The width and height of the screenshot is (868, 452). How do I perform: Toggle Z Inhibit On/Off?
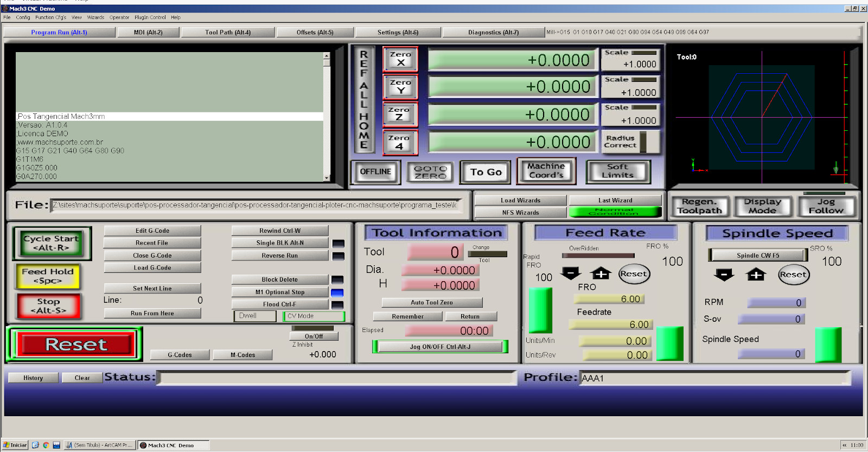pos(314,336)
